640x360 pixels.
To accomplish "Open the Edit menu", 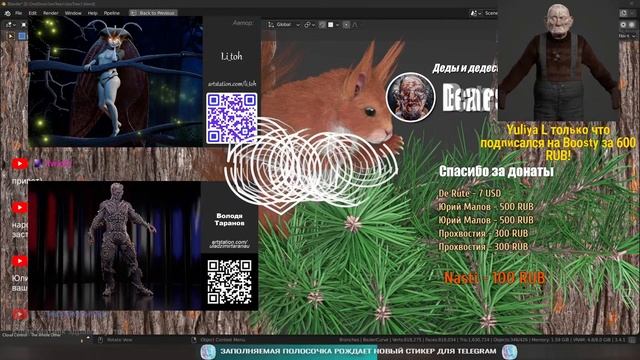I will (x=33, y=13).
